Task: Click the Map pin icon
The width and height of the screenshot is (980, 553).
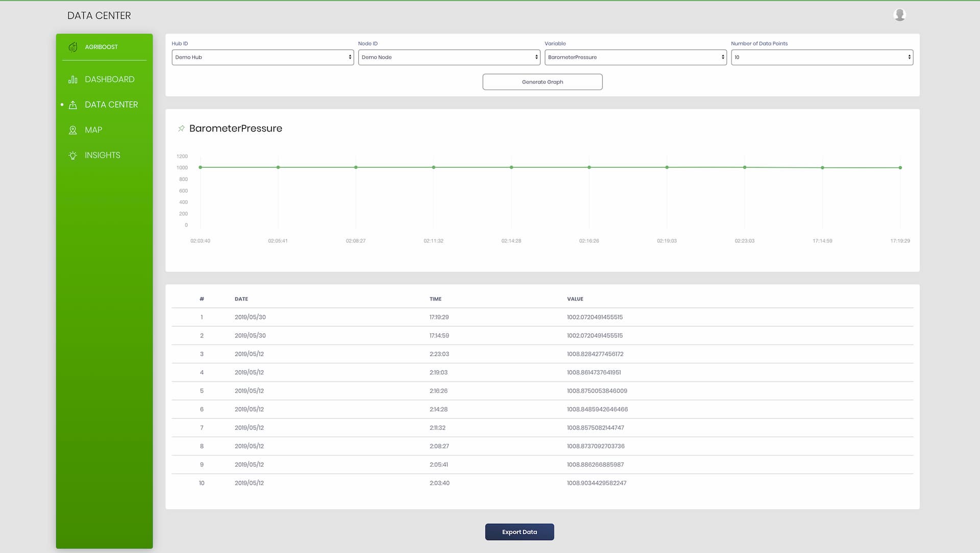Action: pos(73,130)
